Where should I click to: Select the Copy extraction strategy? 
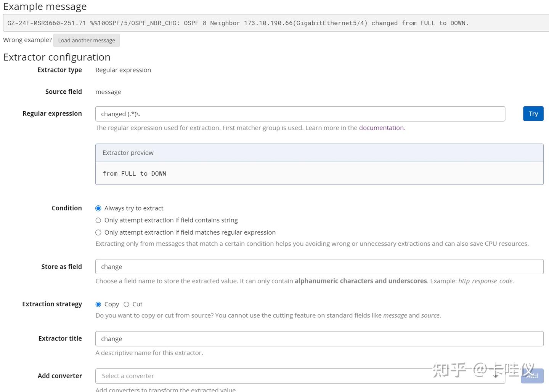(98, 304)
